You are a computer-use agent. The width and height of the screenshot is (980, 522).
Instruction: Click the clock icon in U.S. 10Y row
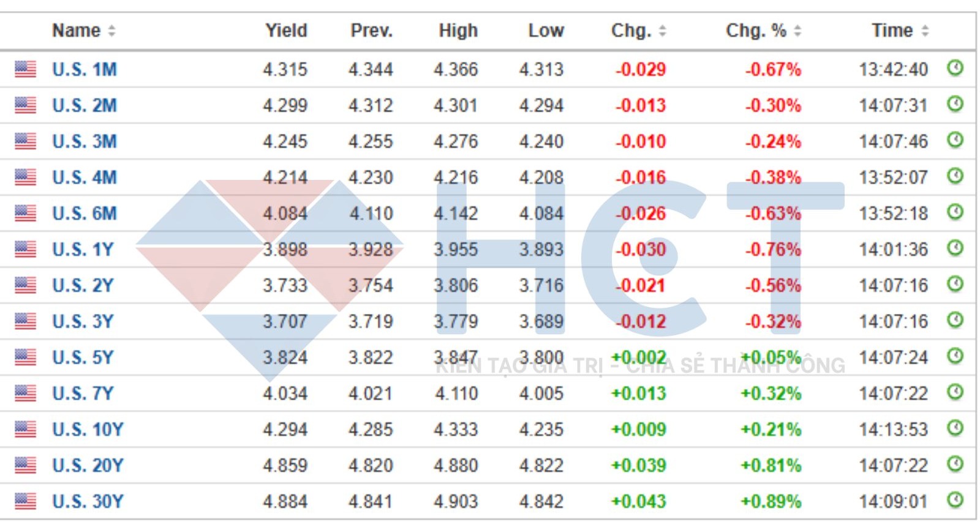pyautogui.click(x=955, y=428)
